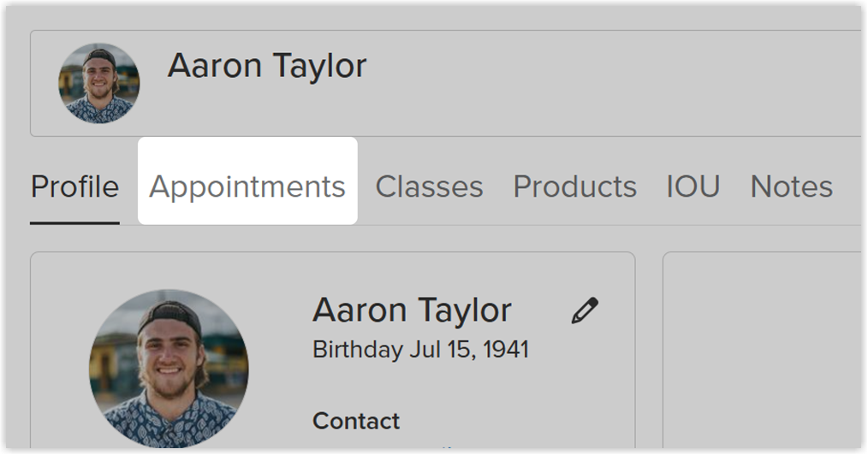Click the Contact section heading
The width and height of the screenshot is (868, 455).
(x=356, y=421)
